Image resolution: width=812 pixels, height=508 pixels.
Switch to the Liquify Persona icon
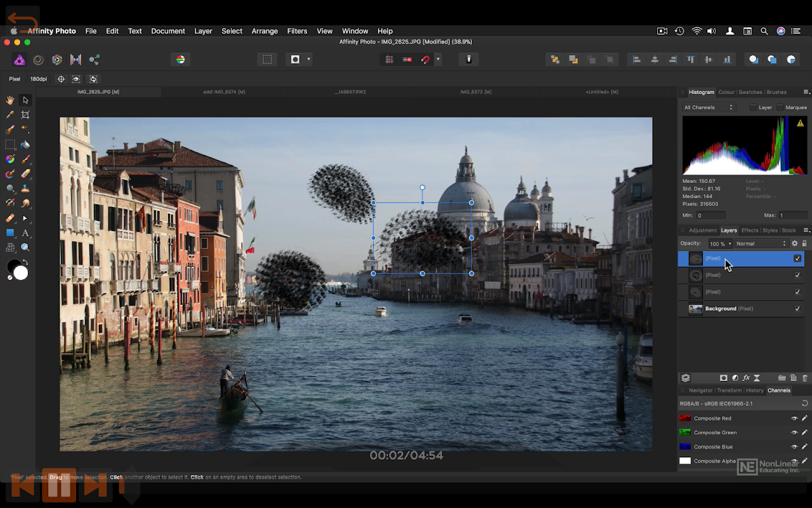point(38,60)
